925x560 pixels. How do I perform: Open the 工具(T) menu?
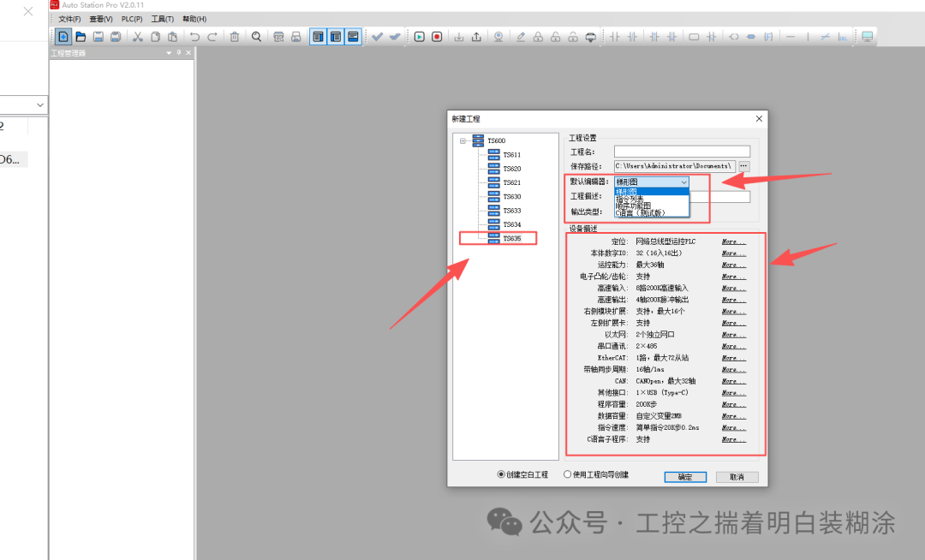(162, 20)
